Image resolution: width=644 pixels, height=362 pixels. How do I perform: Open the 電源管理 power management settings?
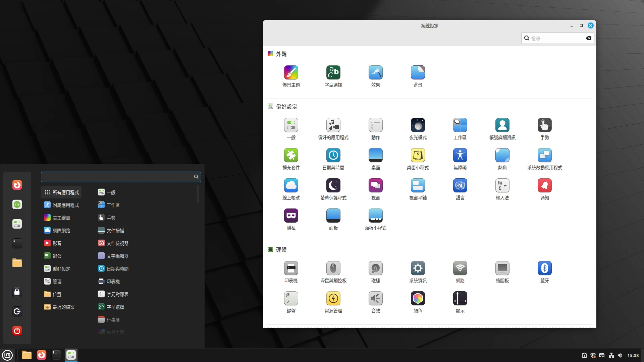(x=333, y=302)
